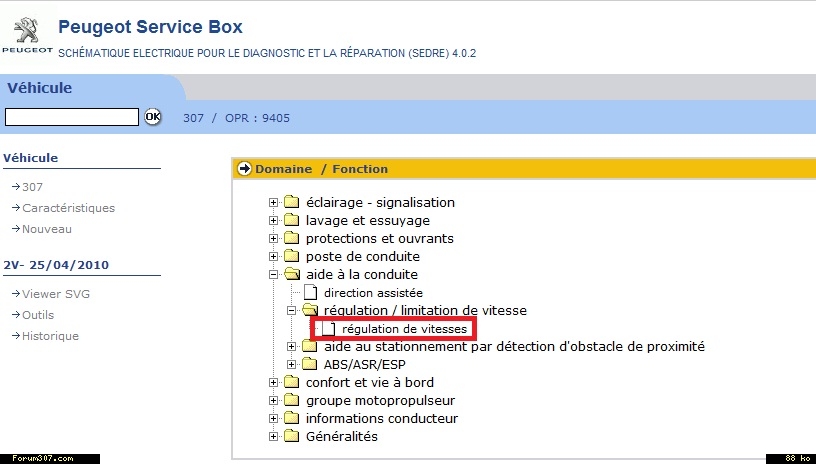Open the Véhicule tab
The height and width of the screenshot is (464, 816).
click(x=40, y=87)
